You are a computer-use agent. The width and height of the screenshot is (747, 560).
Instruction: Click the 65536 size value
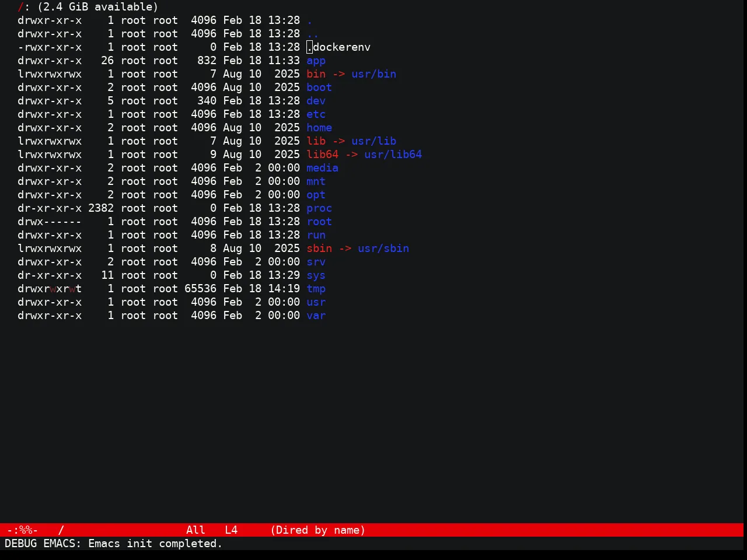(x=200, y=289)
